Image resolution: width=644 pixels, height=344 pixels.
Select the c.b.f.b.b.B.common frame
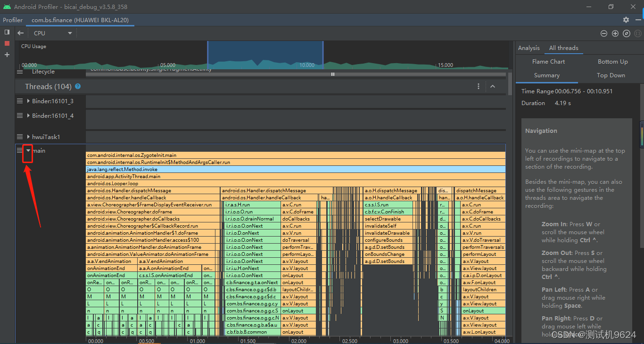[252, 332]
